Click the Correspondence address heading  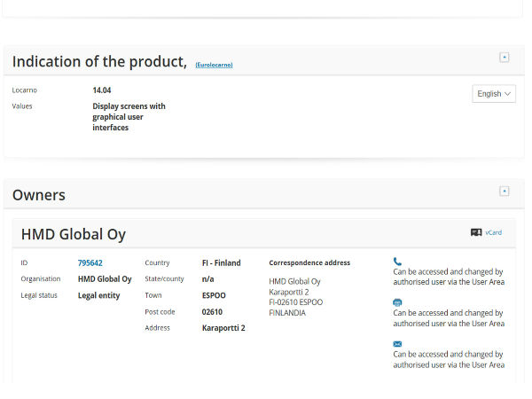[x=309, y=263]
